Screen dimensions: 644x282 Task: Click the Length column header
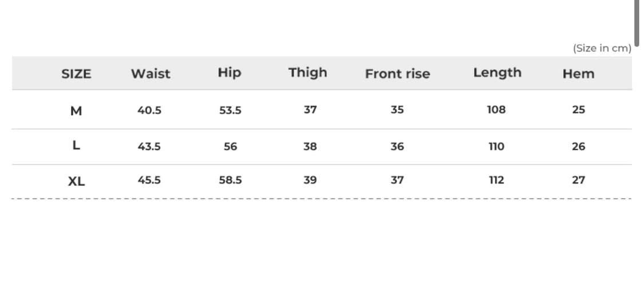[x=497, y=73]
